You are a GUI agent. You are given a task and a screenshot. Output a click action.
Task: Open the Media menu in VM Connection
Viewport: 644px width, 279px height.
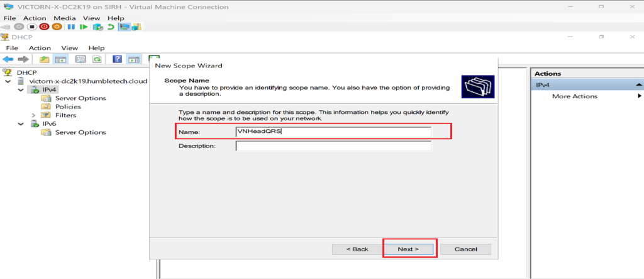(x=64, y=18)
